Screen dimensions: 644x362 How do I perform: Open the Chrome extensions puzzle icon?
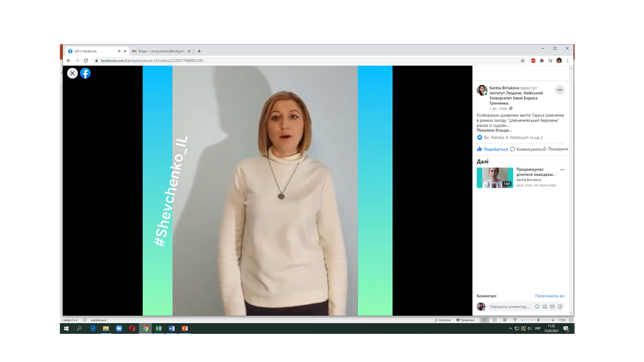[542, 61]
